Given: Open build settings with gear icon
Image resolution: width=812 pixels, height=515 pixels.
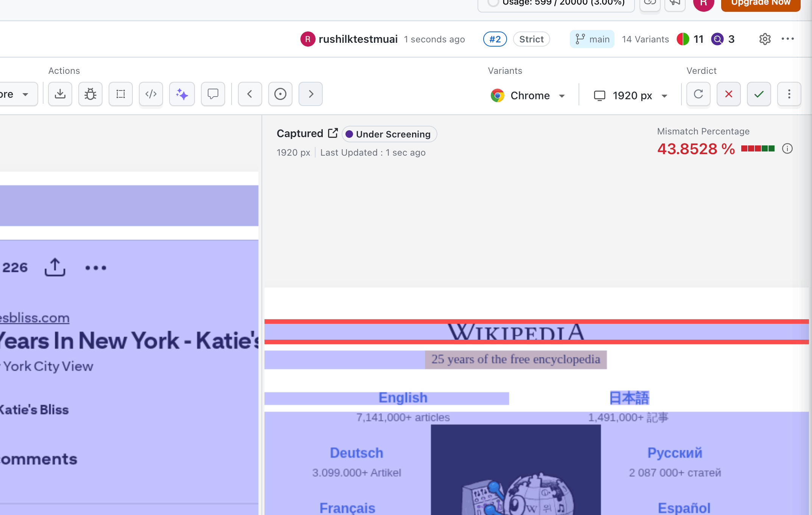Looking at the screenshot, I should 765,39.
